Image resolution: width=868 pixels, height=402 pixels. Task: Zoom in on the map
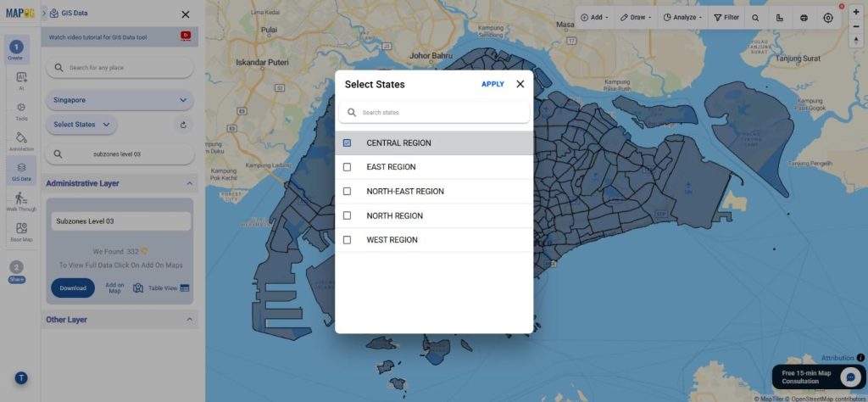tap(856, 12)
